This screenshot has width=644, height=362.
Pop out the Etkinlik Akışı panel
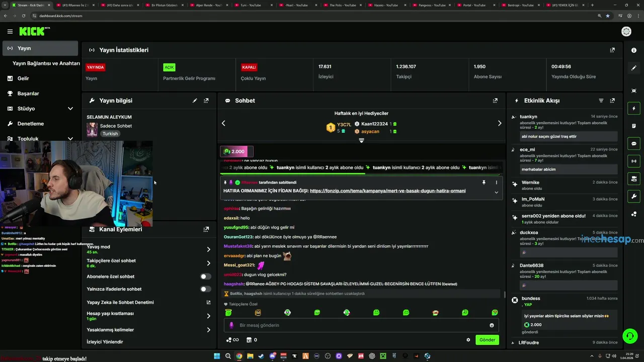click(x=612, y=101)
